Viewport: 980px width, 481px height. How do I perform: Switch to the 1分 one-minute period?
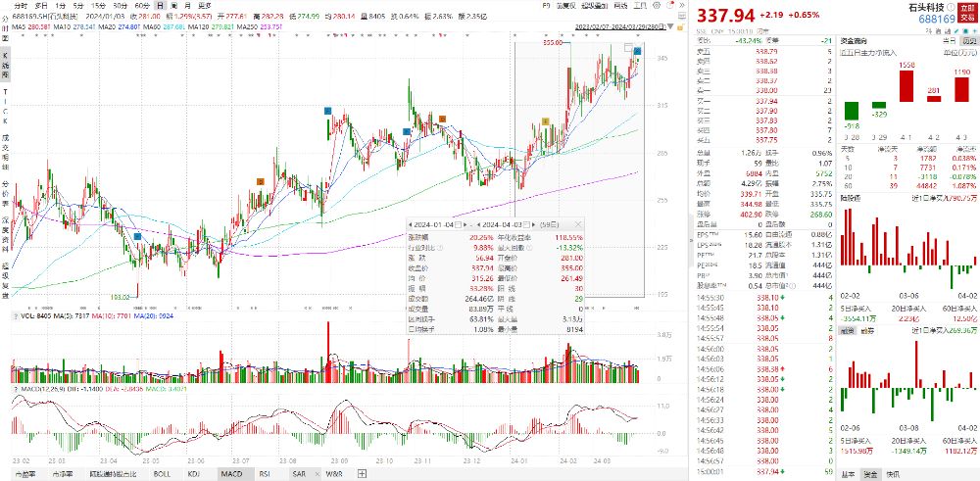point(60,5)
